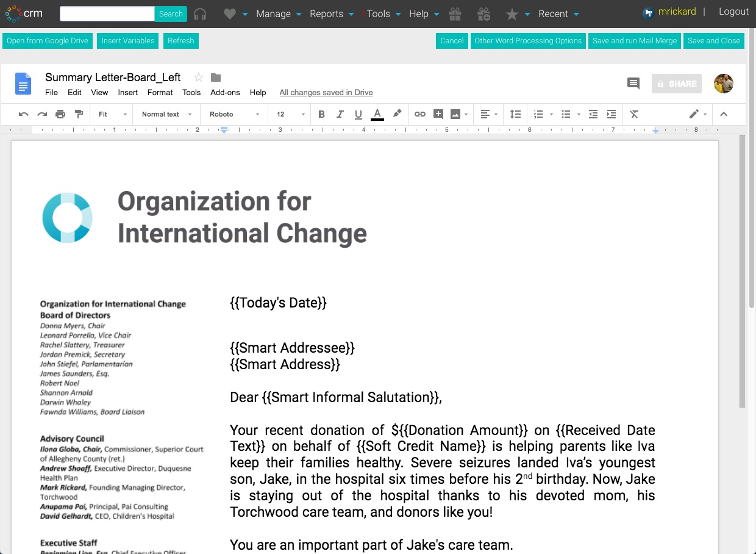This screenshot has height=554, width=756.
Task: Move document using folder icon
Action: [216, 77]
